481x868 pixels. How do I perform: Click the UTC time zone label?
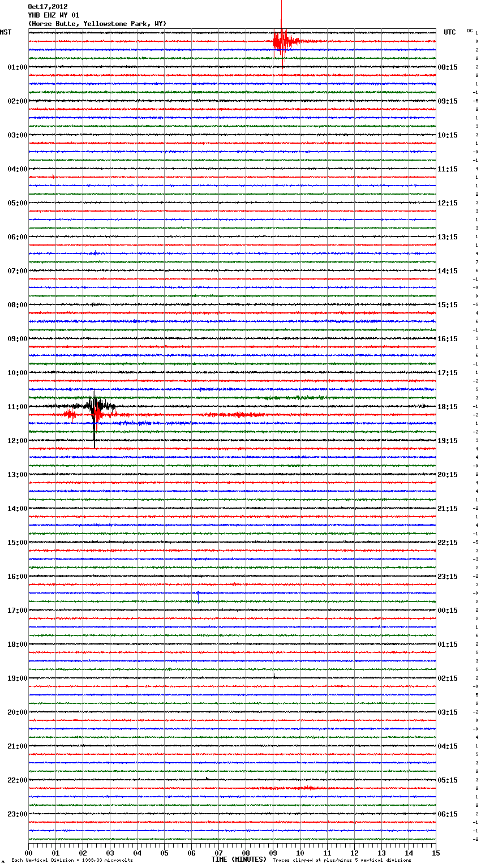pyautogui.click(x=450, y=32)
